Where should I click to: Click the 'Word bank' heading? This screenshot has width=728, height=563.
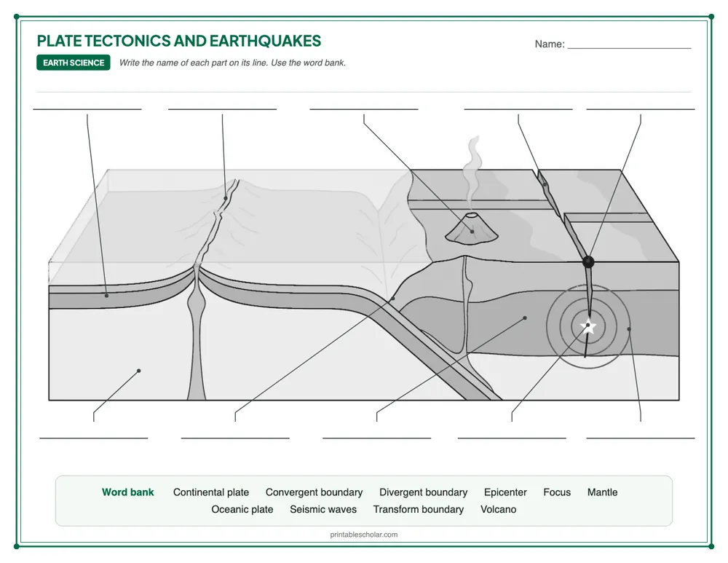(x=127, y=492)
